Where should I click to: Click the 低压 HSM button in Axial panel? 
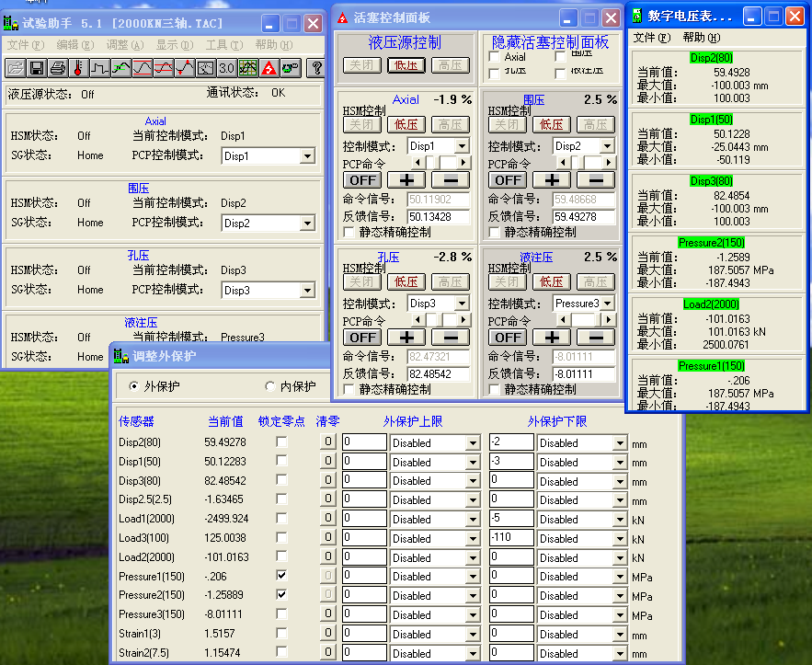[x=406, y=124]
